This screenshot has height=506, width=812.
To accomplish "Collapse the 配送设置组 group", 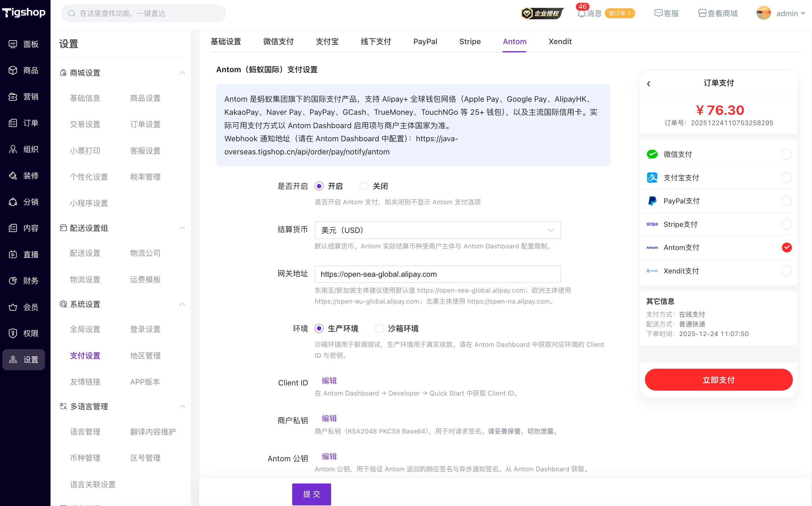I will tap(182, 228).
